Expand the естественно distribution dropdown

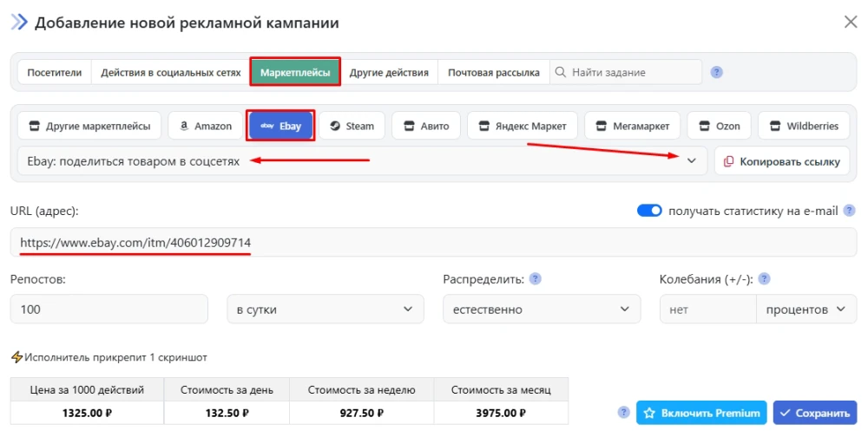[x=542, y=310]
